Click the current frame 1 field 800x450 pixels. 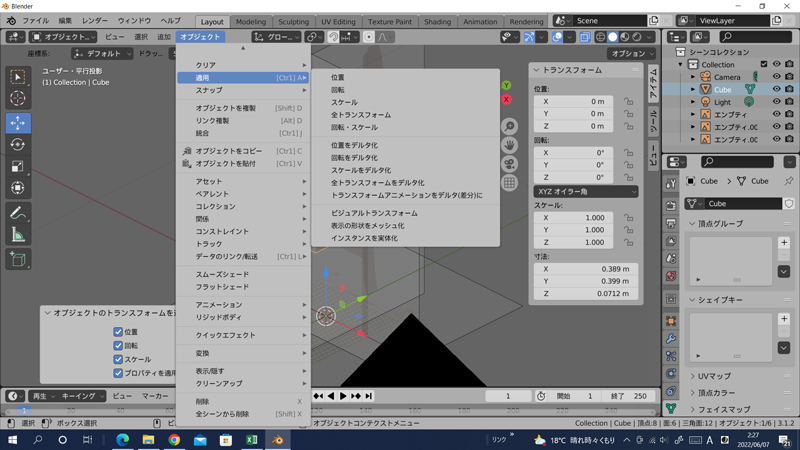[508, 396]
